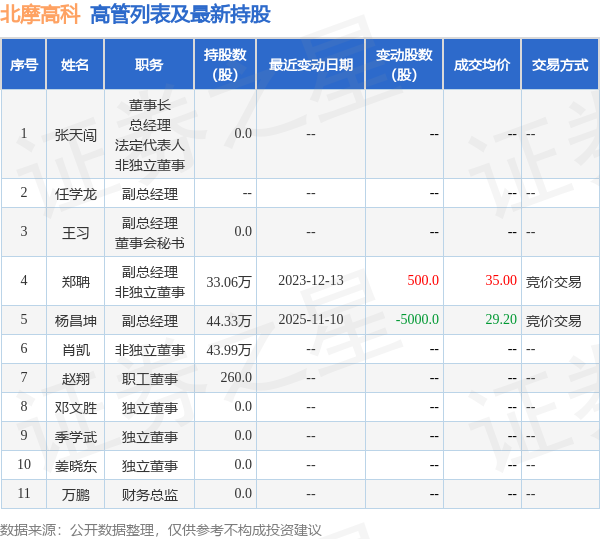This screenshot has height=539, width=600.
Task: Click 竞价交易 in 郑聃's row
Action: click(x=553, y=282)
